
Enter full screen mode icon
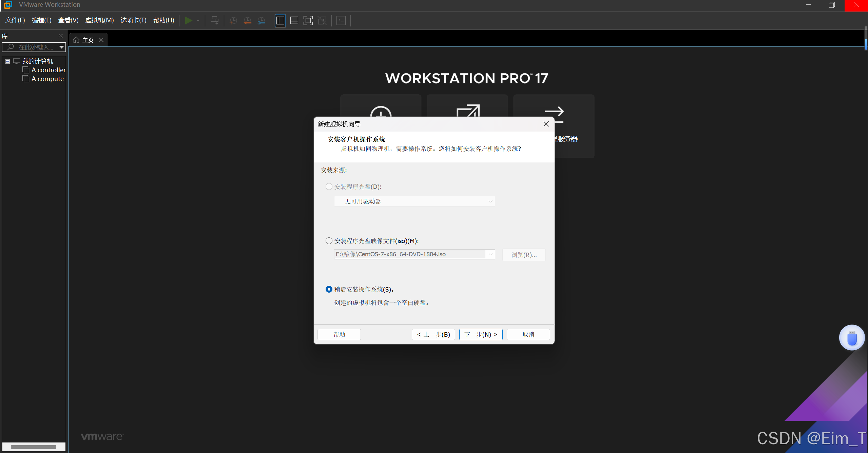(x=308, y=21)
